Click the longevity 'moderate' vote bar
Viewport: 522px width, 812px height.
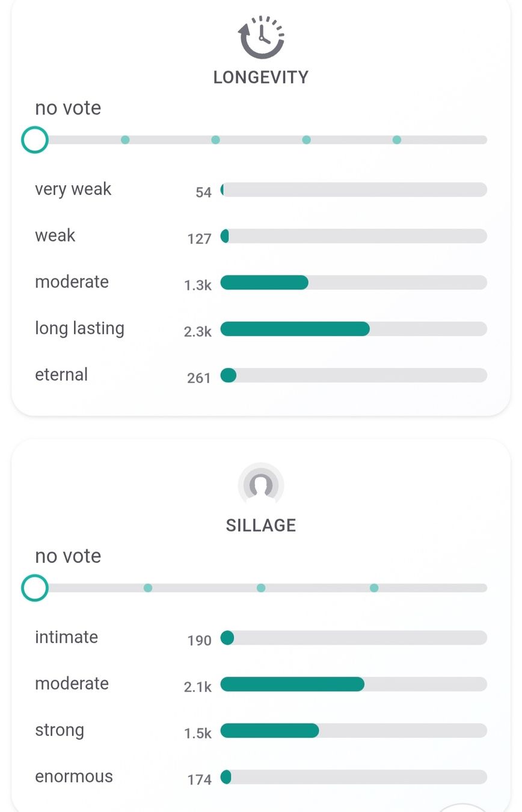pos(354,283)
